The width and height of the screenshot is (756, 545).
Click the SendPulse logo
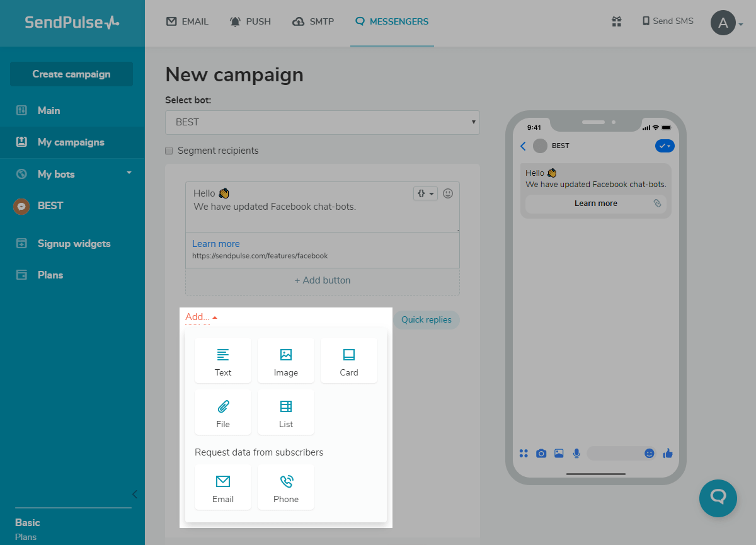pos(72,22)
